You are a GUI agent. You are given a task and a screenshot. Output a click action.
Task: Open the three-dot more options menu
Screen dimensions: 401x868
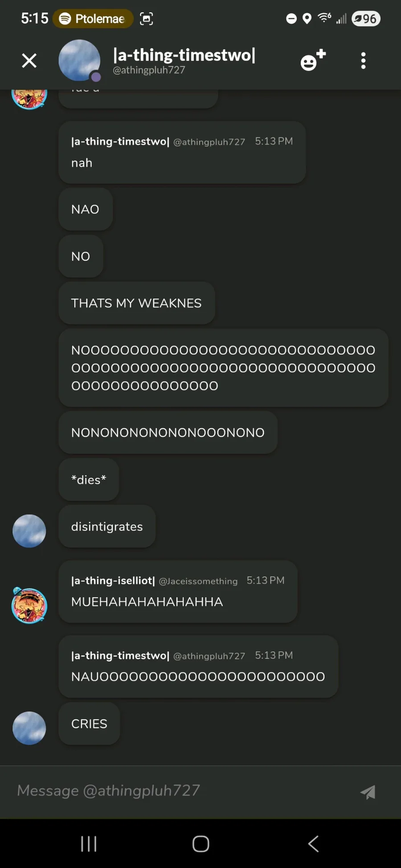click(x=364, y=61)
